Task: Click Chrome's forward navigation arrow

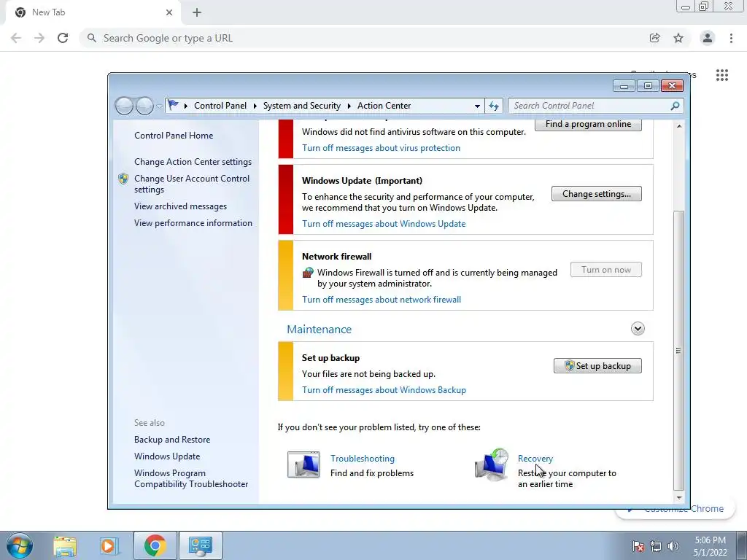Action: click(39, 38)
